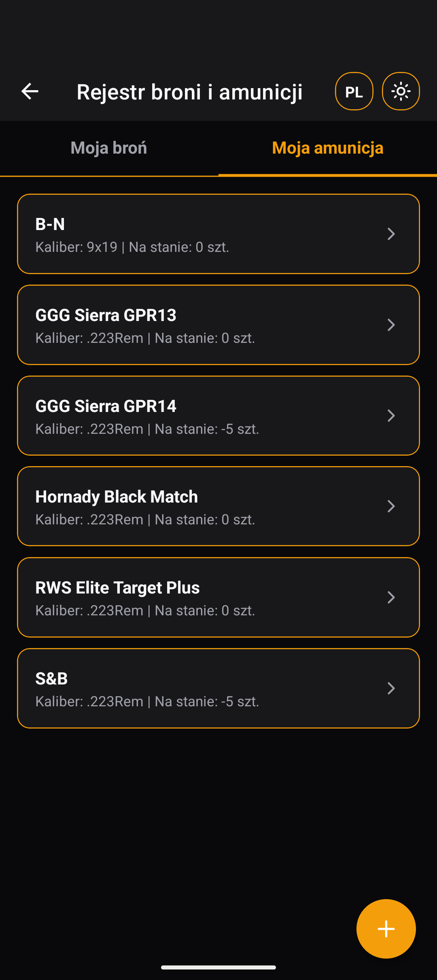Switch language with the PL button

tap(354, 91)
